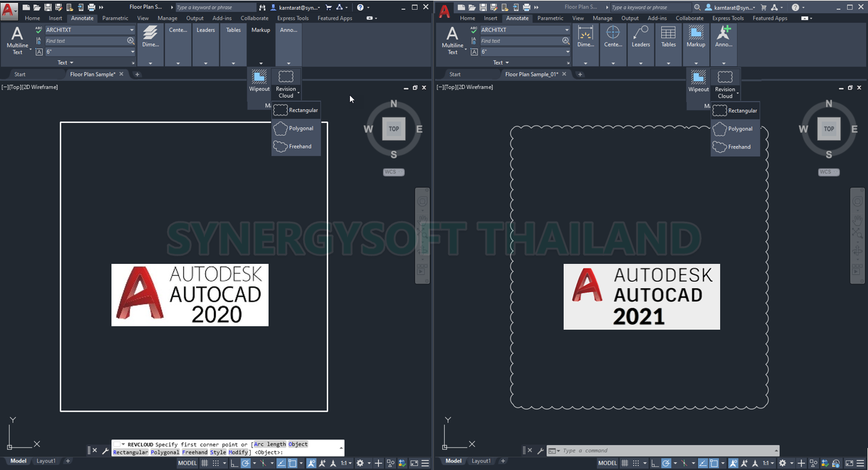Switch to the Parametric ribbon tab
Viewport: 868px width, 470px height.
click(115, 18)
